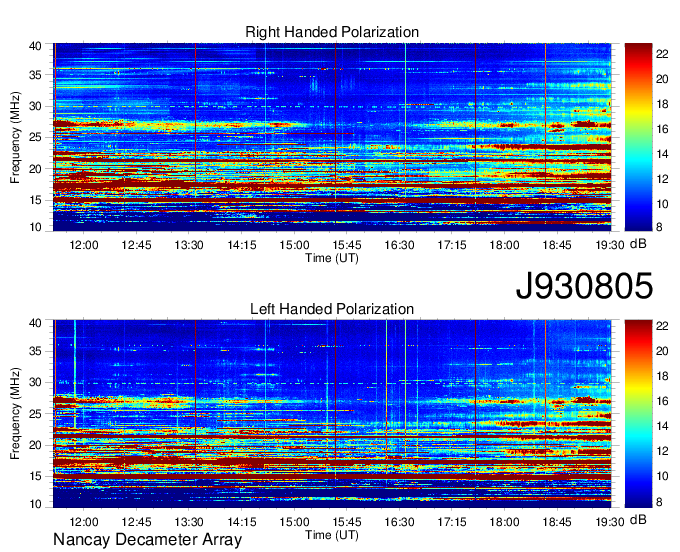The width and height of the screenshot is (680, 552).
Task: Click the 20 MHz frequency tick of the left-handed plot
Action: [x=35, y=445]
